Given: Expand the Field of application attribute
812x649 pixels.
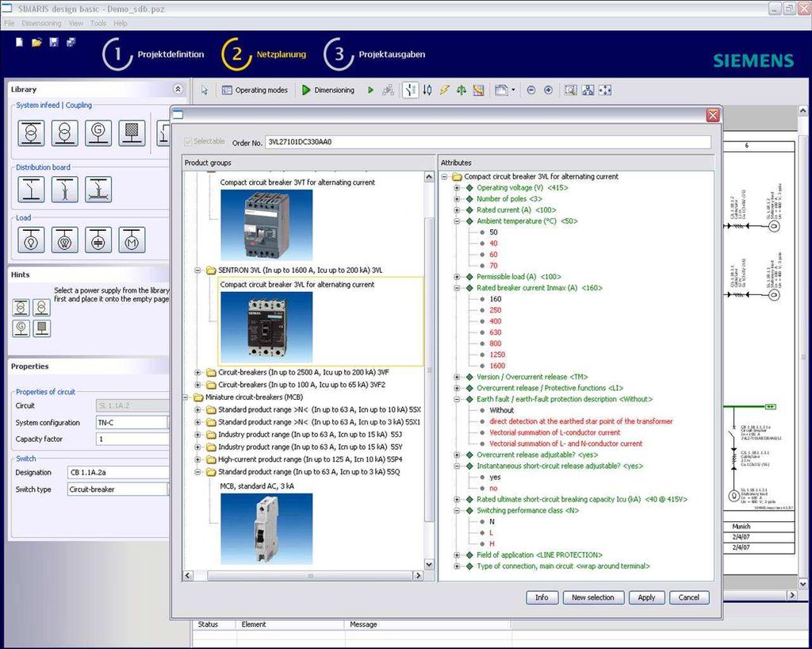Looking at the screenshot, I should [458, 555].
